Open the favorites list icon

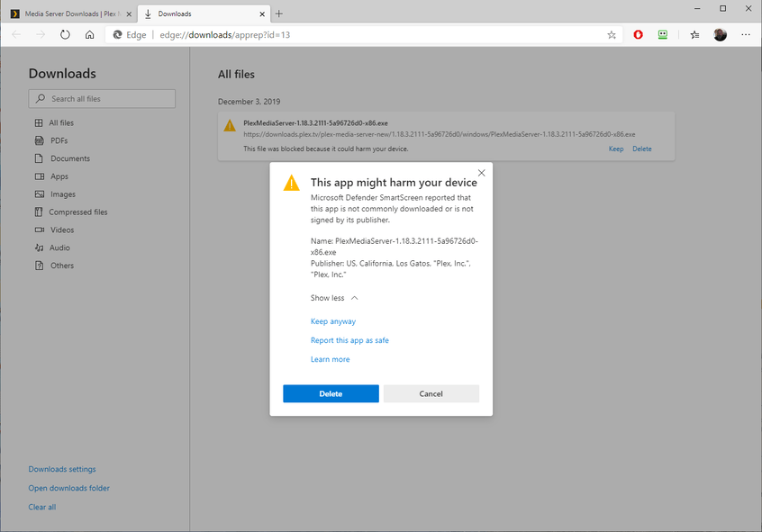[x=695, y=34]
